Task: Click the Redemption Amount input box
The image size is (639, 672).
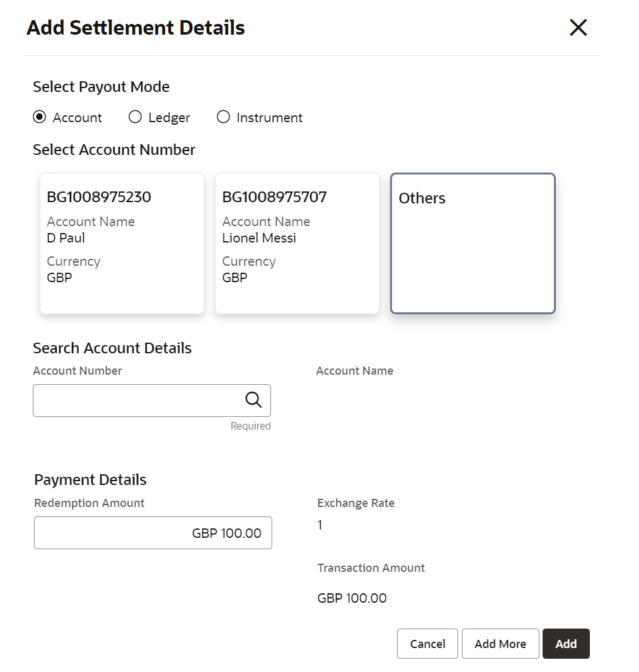Action: tap(153, 533)
